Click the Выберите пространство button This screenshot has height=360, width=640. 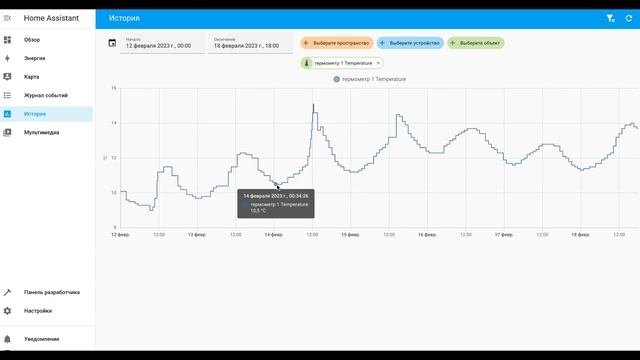tap(337, 43)
